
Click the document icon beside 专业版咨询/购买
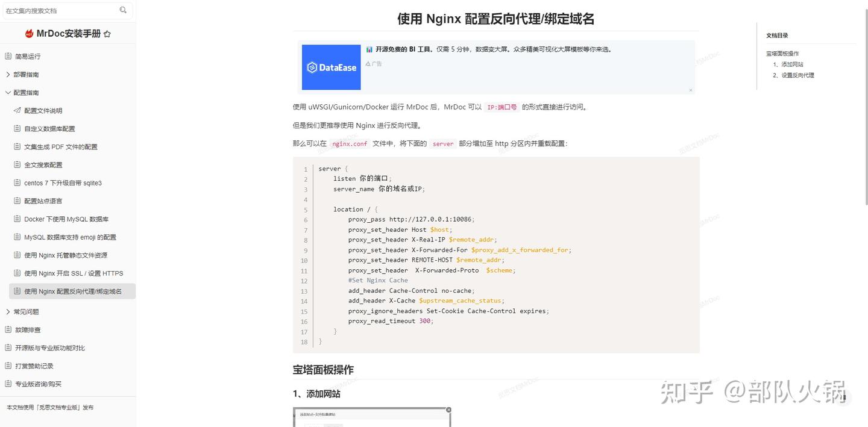click(8, 384)
